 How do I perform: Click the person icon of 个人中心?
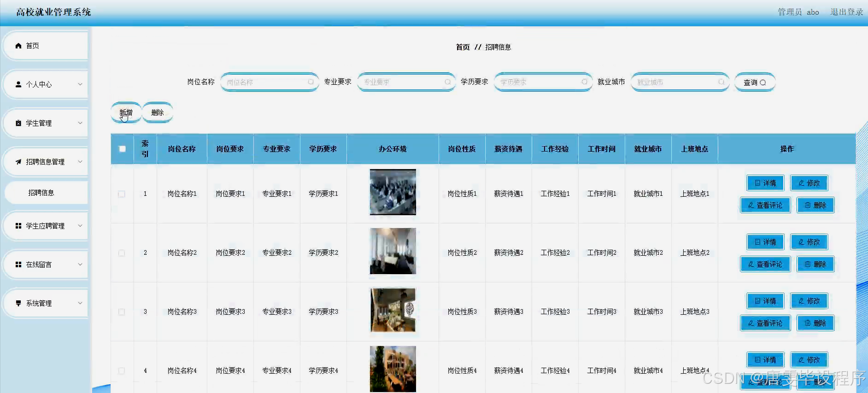coord(18,84)
